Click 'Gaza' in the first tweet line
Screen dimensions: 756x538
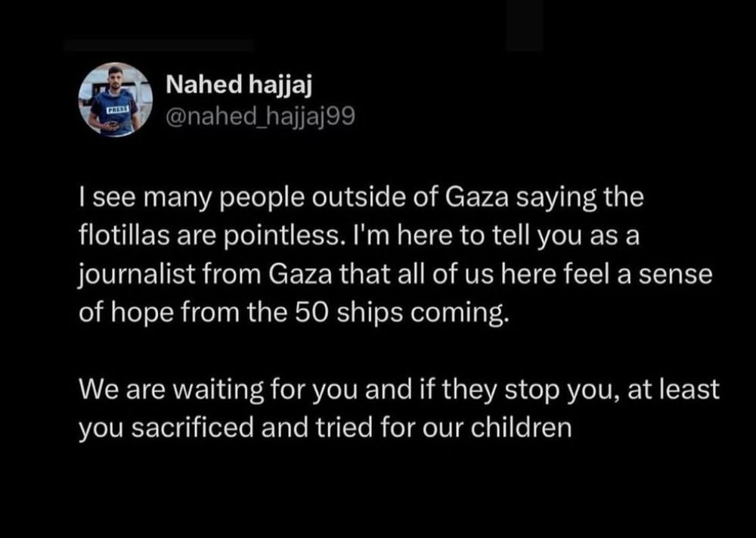(x=476, y=197)
